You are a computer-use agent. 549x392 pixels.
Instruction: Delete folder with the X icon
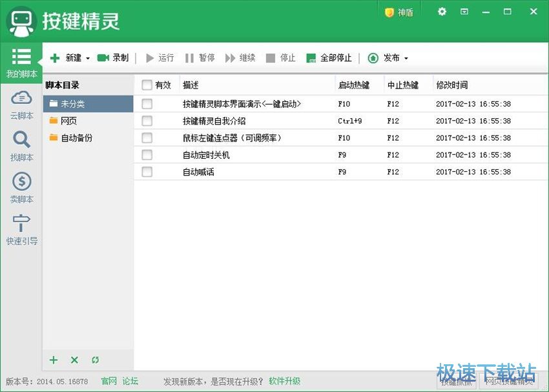74,360
